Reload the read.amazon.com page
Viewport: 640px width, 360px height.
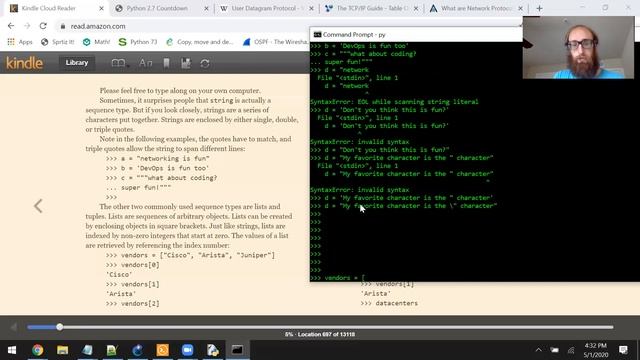[43, 26]
